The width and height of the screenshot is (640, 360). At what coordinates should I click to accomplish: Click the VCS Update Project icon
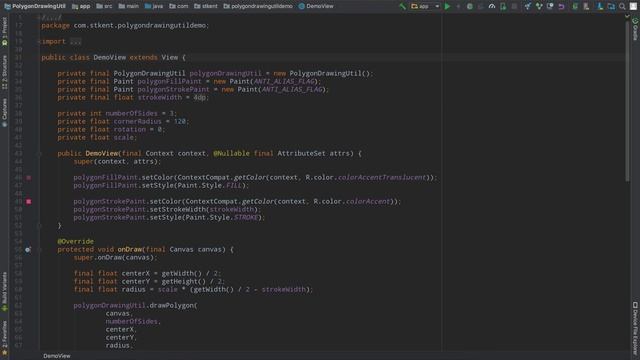[527, 7]
